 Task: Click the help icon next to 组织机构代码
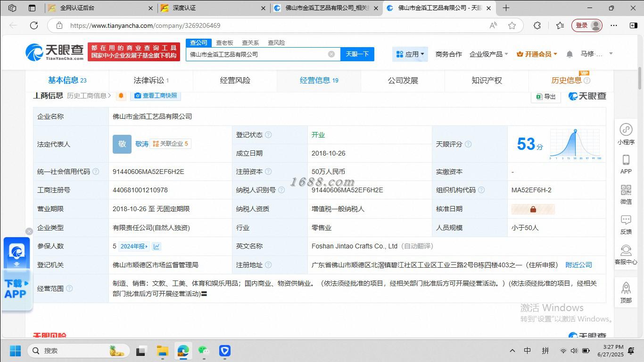481,190
